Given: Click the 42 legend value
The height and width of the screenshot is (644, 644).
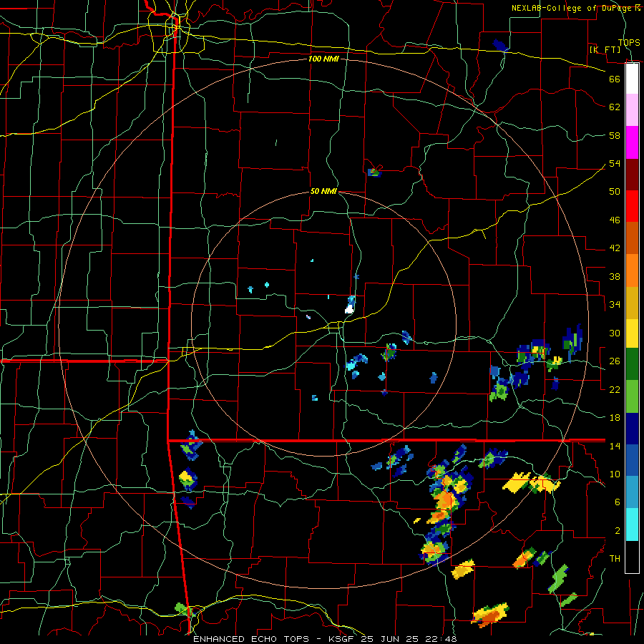Looking at the screenshot, I should tap(615, 248).
